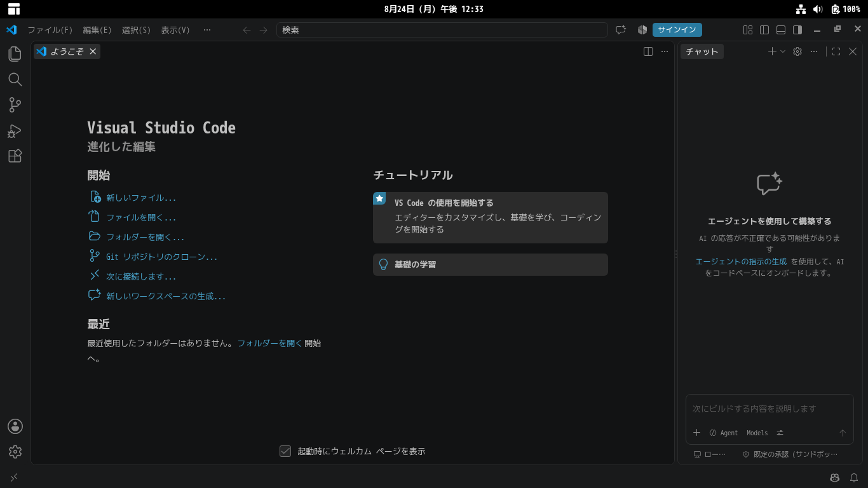The width and height of the screenshot is (868, 488).
Task: Start a new chat with the plus icon
Action: [772, 51]
